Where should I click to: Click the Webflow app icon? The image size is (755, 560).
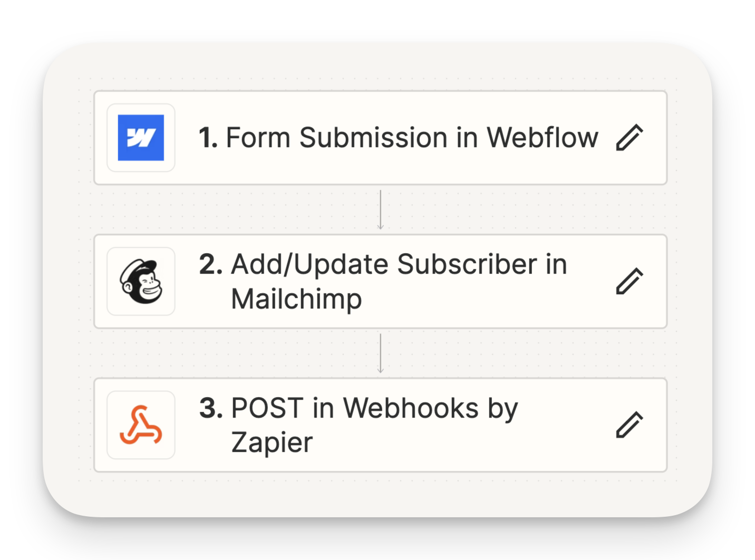(x=141, y=138)
